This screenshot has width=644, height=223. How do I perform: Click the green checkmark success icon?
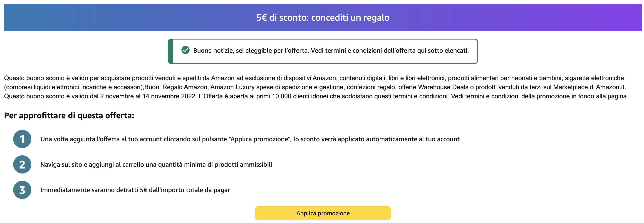186,51
